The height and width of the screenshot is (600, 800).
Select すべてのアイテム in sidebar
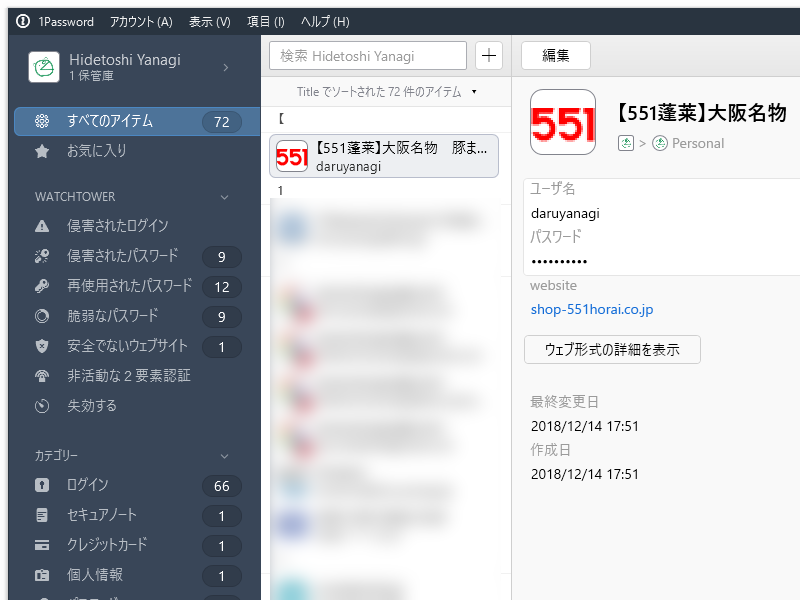[x=137, y=121]
